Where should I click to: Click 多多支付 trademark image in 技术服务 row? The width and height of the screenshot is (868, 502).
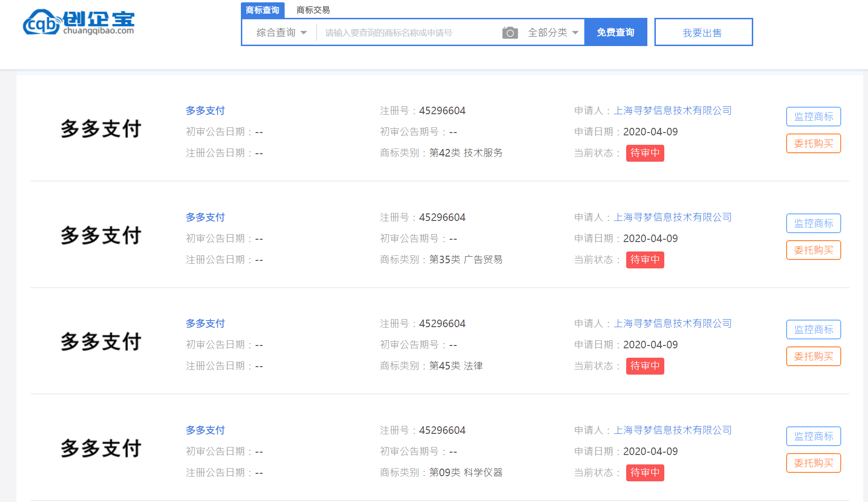click(x=101, y=129)
